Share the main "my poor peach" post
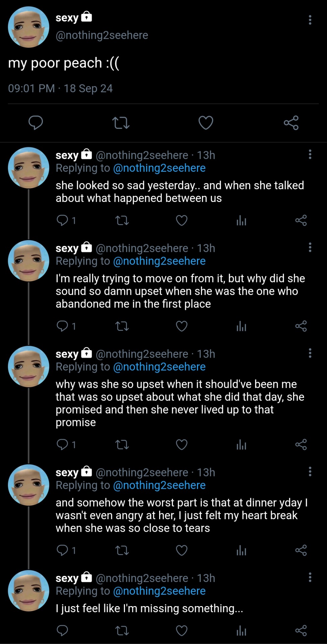327x644 pixels. coord(291,123)
